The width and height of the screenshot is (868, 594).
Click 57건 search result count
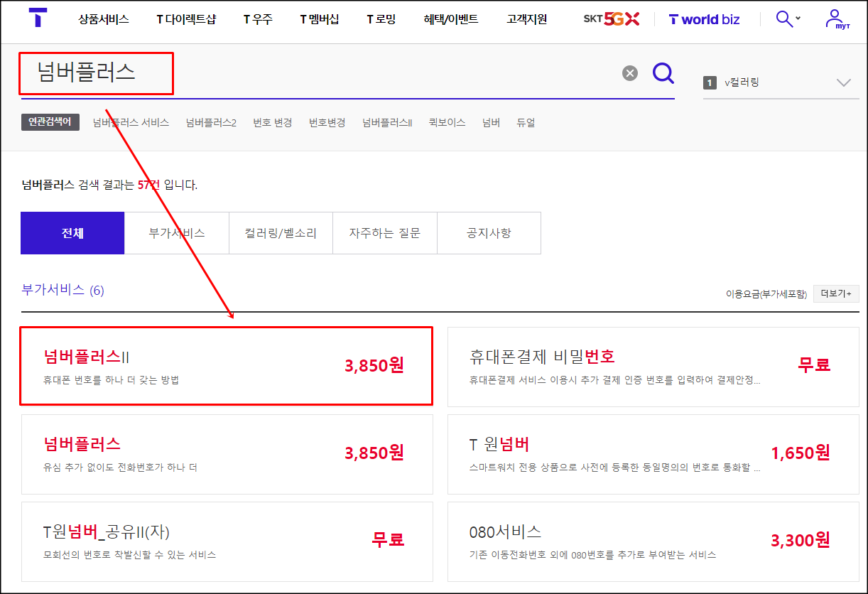[148, 185]
